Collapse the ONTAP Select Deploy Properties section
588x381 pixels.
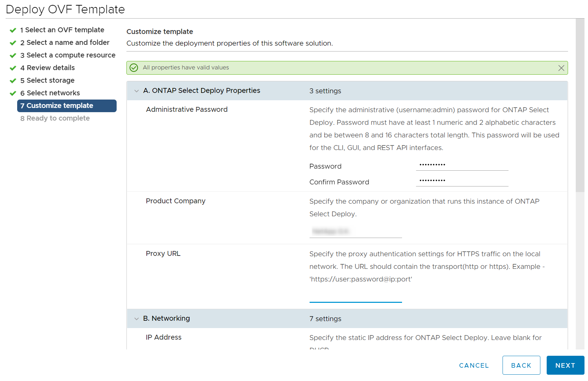point(136,90)
